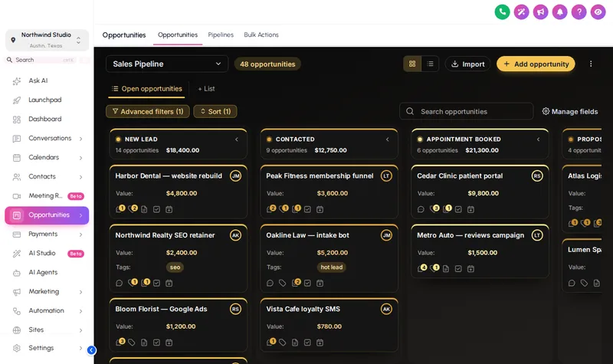This screenshot has height=364, width=613.
Task: Click task icon on Oakline Law card
Action: 307,283
